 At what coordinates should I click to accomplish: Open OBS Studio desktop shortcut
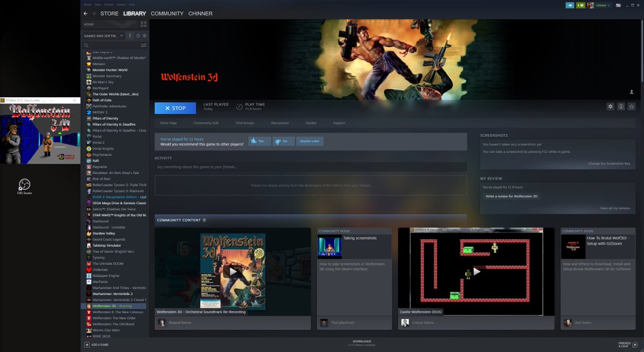click(x=24, y=186)
